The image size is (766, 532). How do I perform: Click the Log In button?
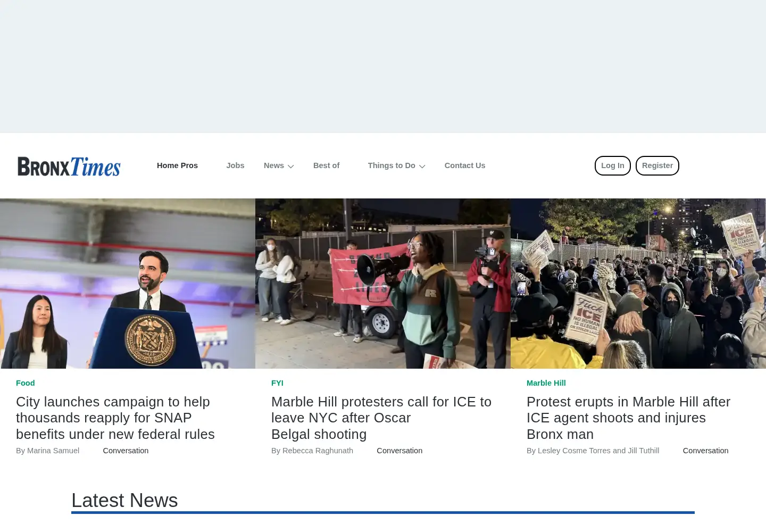tap(613, 165)
